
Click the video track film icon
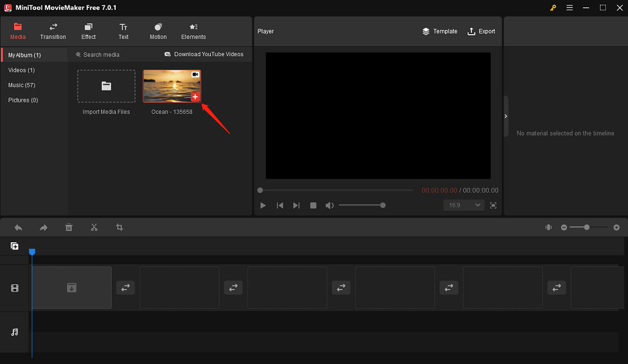(15, 288)
